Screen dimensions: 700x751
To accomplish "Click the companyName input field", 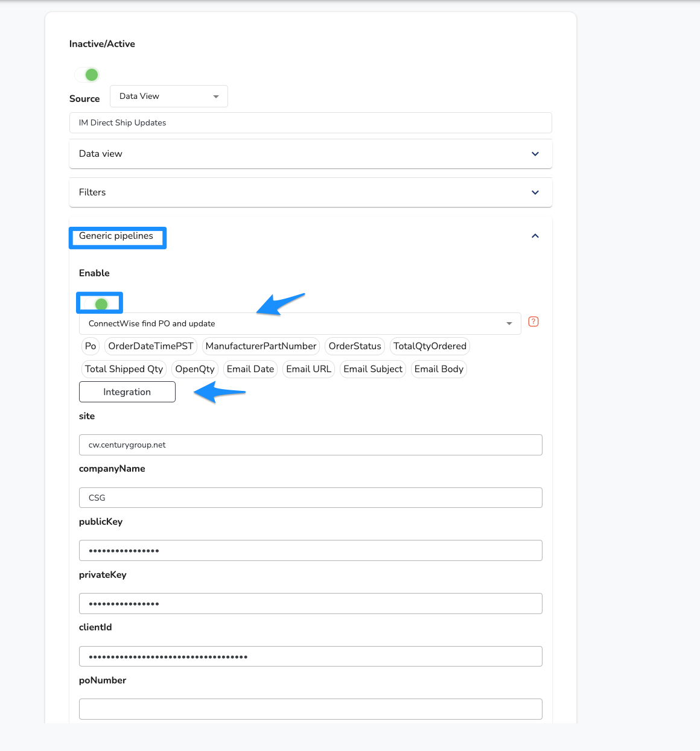I will coord(311,498).
